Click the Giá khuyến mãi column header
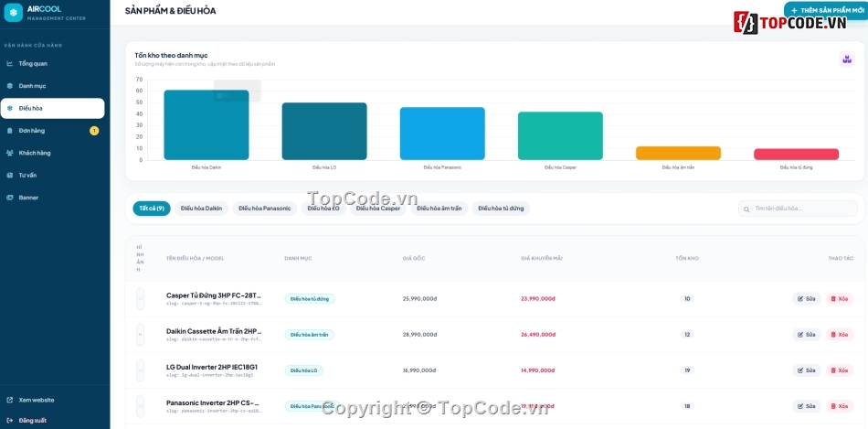Screen dimensions: 868x429 (542, 259)
